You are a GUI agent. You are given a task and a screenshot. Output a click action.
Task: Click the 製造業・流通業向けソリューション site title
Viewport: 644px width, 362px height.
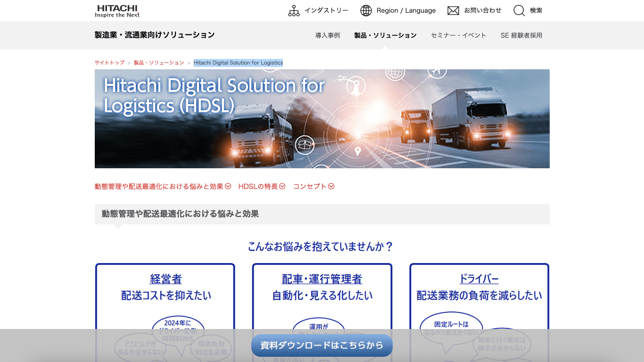(154, 35)
